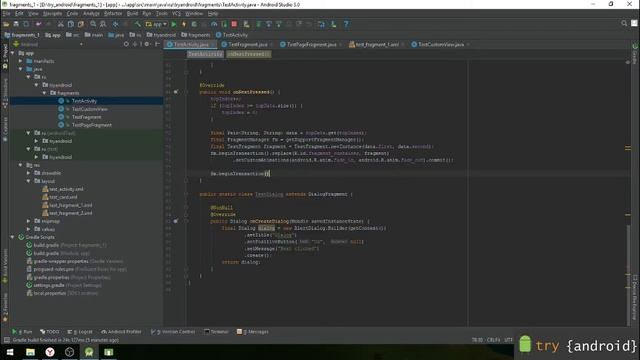Select TestFragment class in project tree

(86, 117)
